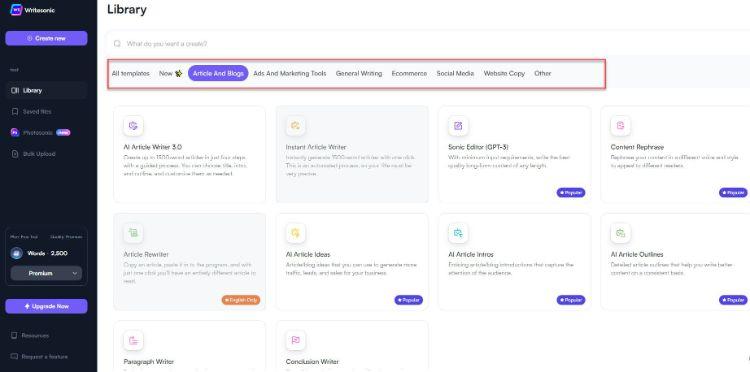Select the New templates tab
The image size is (750, 372).
coord(170,73)
